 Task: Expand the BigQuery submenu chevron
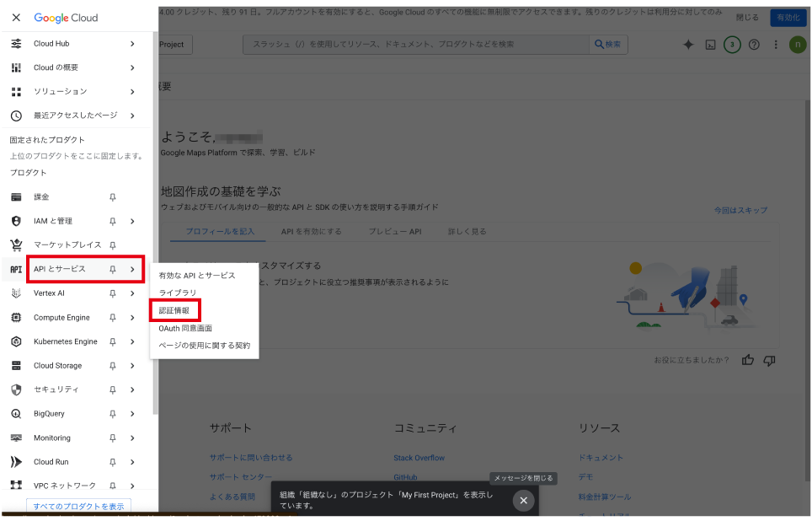[x=132, y=414]
